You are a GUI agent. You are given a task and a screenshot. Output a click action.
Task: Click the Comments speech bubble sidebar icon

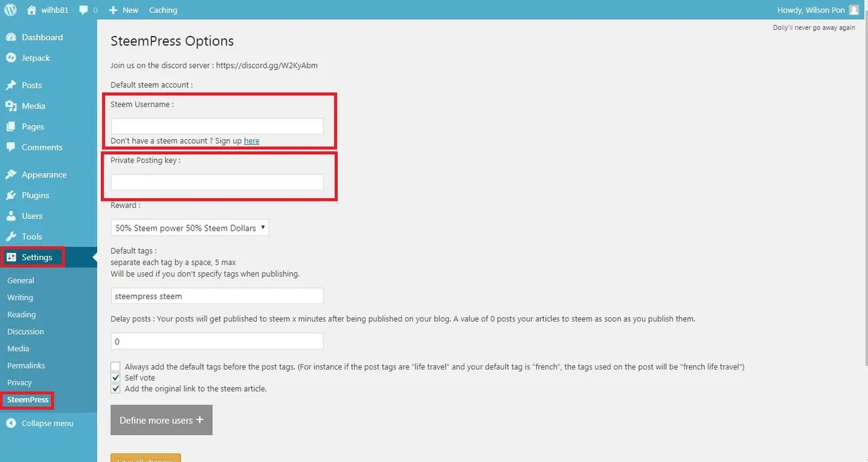pyautogui.click(x=11, y=147)
